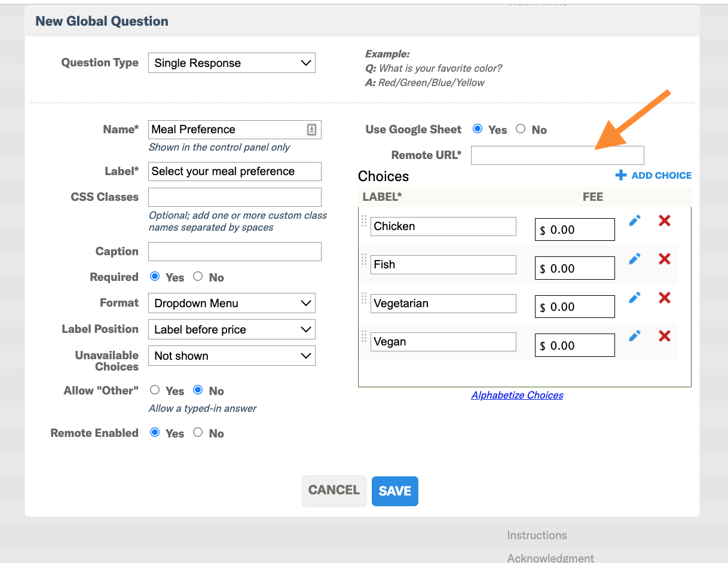Grab the drag handle beside Vegan
Viewport: 728px width, 563px height.
pos(364,336)
